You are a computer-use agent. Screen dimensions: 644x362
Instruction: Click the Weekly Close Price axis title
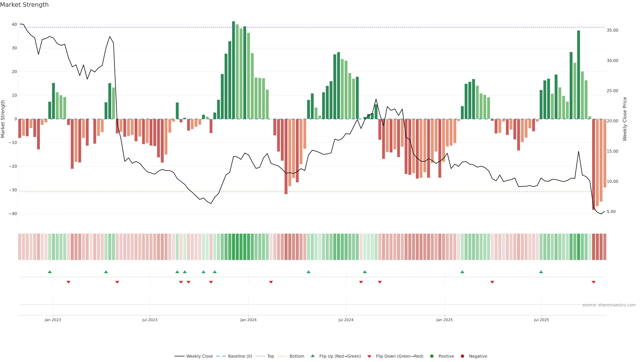coord(625,119)
